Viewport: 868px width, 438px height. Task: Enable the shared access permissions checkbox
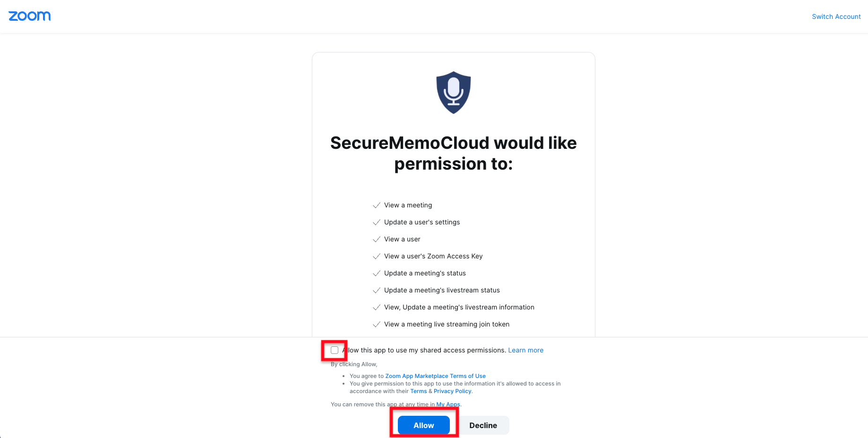pyautogui.click(x=335, y=350)
